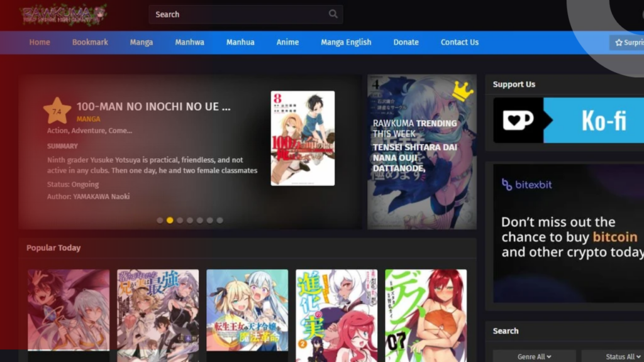The height and width of the screenshot is (362, 644).
Task: Click the 7.4 star rating badge
Action: pyautogui.click(x=57, y=111)
